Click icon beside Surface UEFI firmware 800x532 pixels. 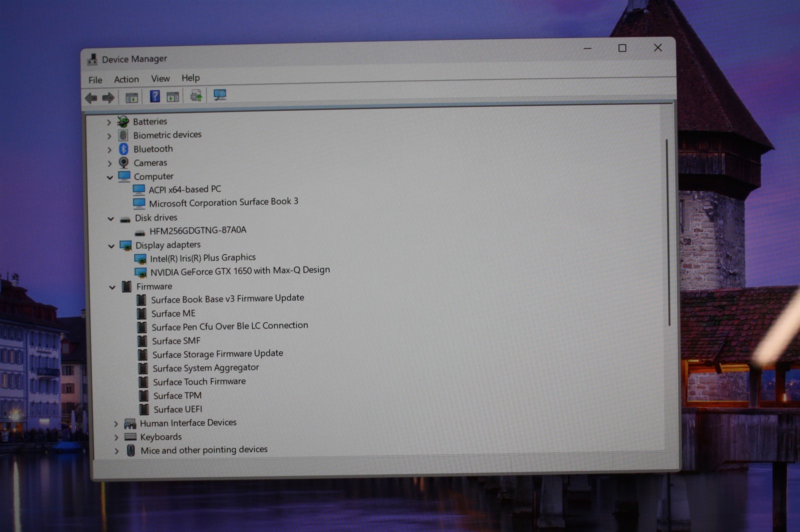pyautogui.click(x=144, y=409)
